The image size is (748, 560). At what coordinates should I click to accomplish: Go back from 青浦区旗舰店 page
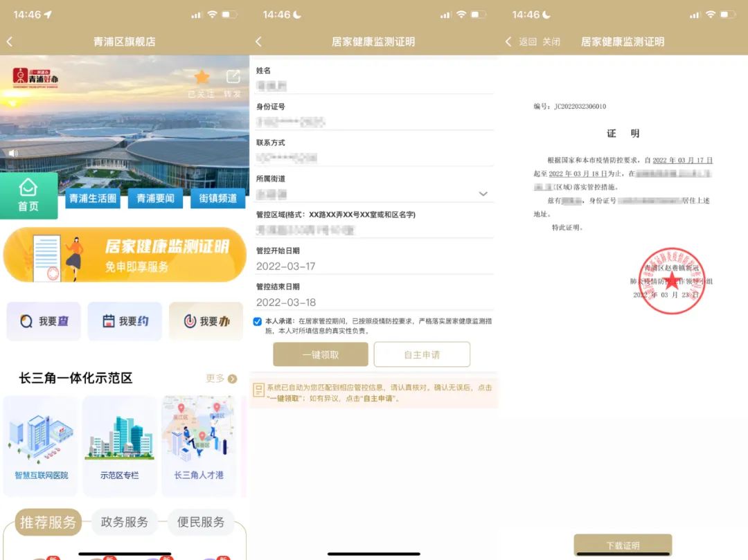10,42
